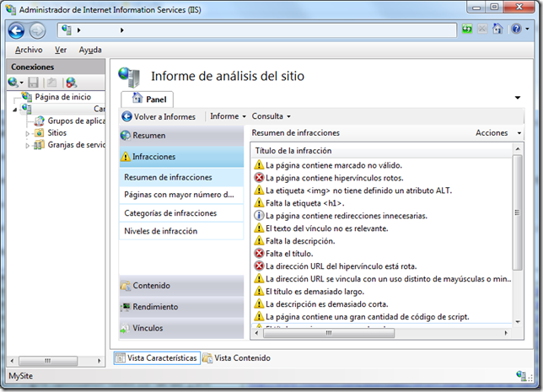This screenshot has height=392, width=543.
Task: Collapse the server node in the connections tree
Action: [x=15, y=110]
